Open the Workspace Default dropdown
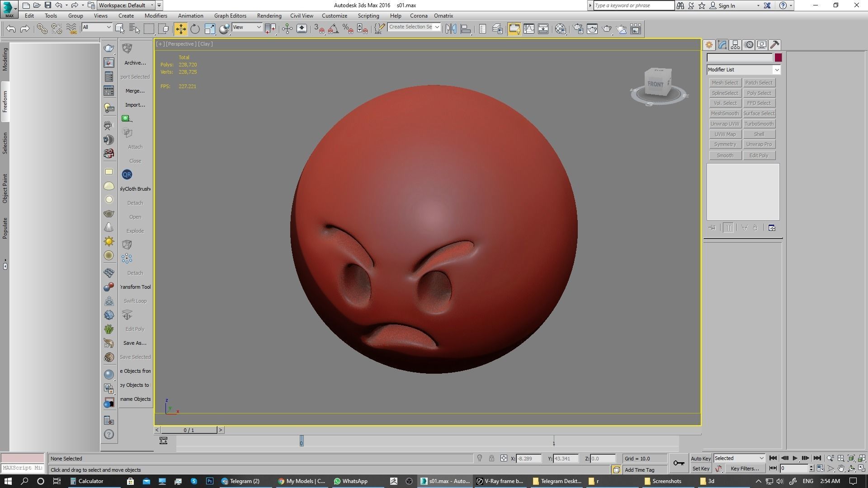The image size is (868, 488). click(x=126, y=5)
